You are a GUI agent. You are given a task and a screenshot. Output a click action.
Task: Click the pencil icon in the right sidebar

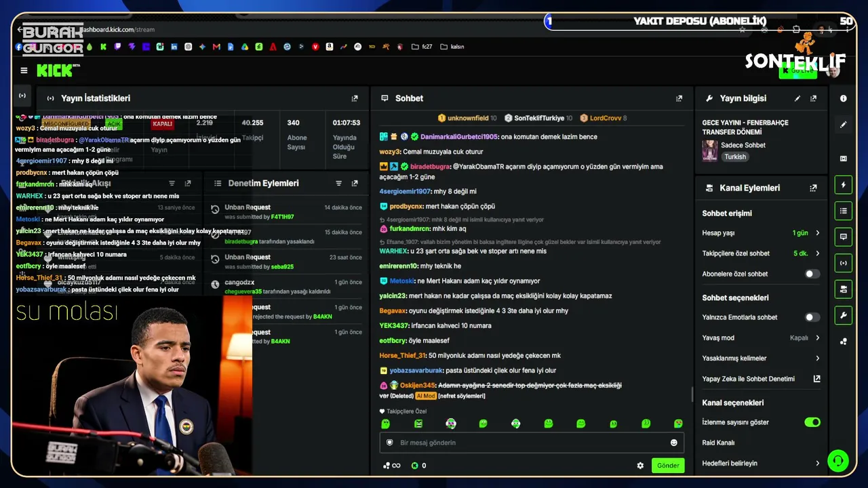(844, 125)
